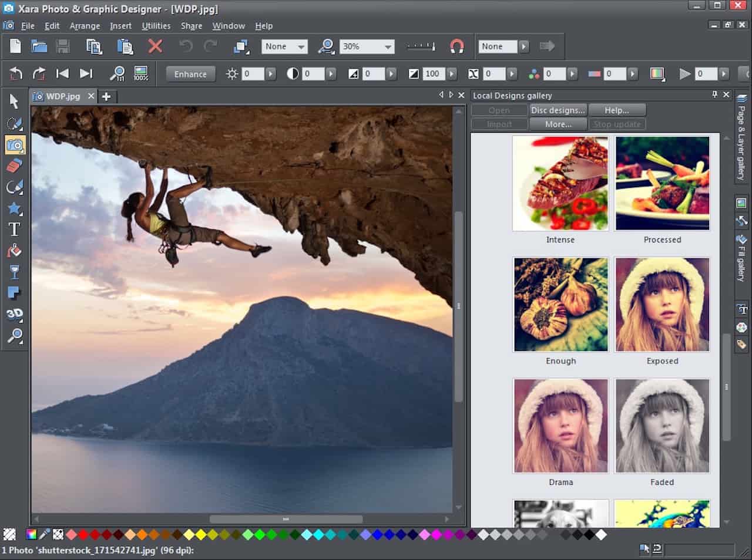
Task: Open the color editor rainbow icon
Action: (x=32, y=534)
